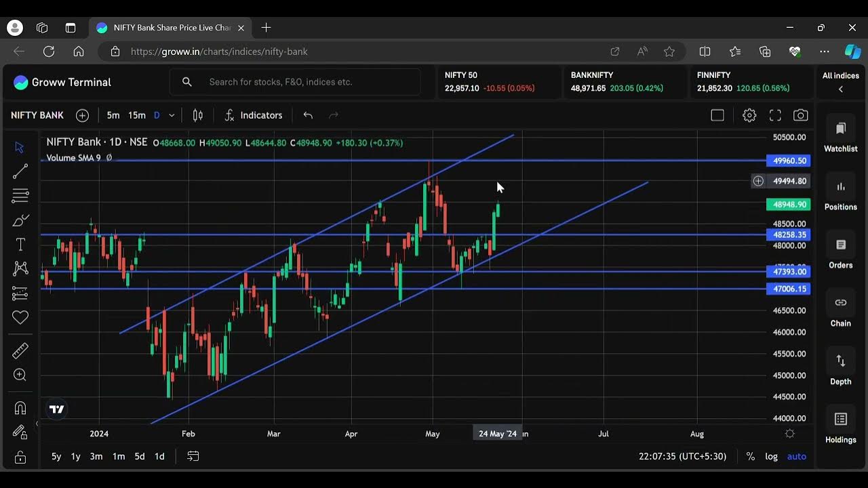Toggle log scale
Image resolution: width=868 pixels, height=488 pixels.
click(x=772, y=456)
